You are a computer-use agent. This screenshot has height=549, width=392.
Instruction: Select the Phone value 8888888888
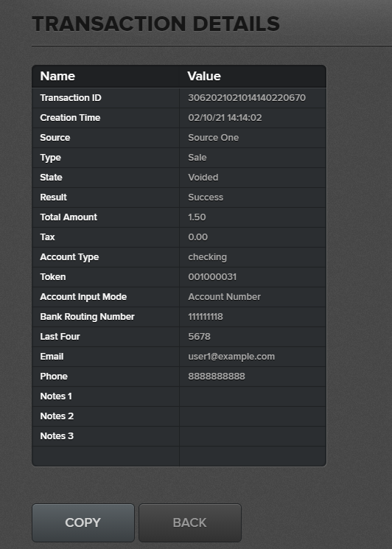(x=217, y=377)
